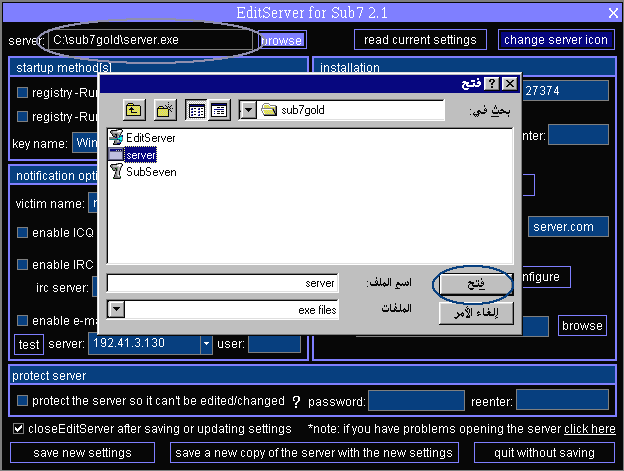Click the port field showing 27374
Image resolution: width=624 pixels, height=471 pixels.
click(565, 91)
